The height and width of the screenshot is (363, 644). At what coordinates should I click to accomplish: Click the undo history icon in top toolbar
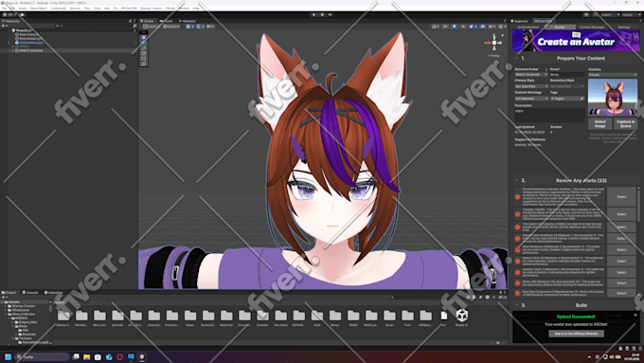[x=586, y=14]
